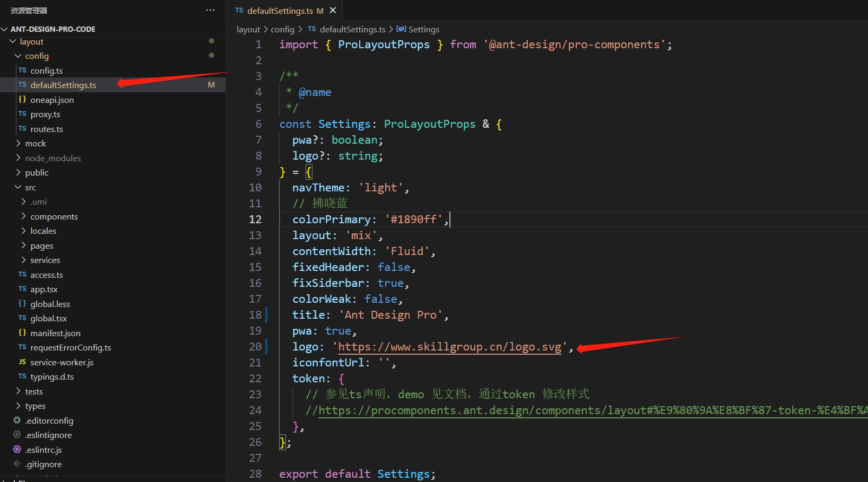This screenshot has width=868, height=482.
Task: Expand the services folder chevron
Action: click(23, 260)
